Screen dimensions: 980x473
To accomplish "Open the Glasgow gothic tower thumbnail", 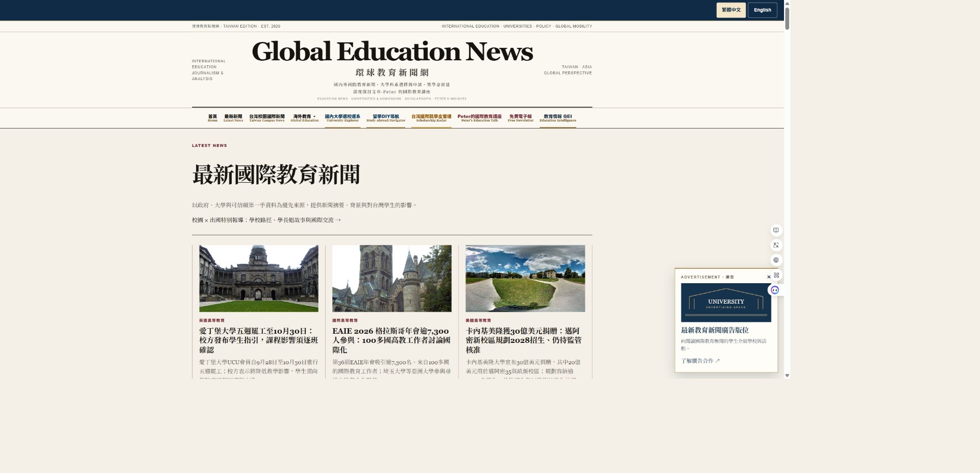I will coord(392,278).
